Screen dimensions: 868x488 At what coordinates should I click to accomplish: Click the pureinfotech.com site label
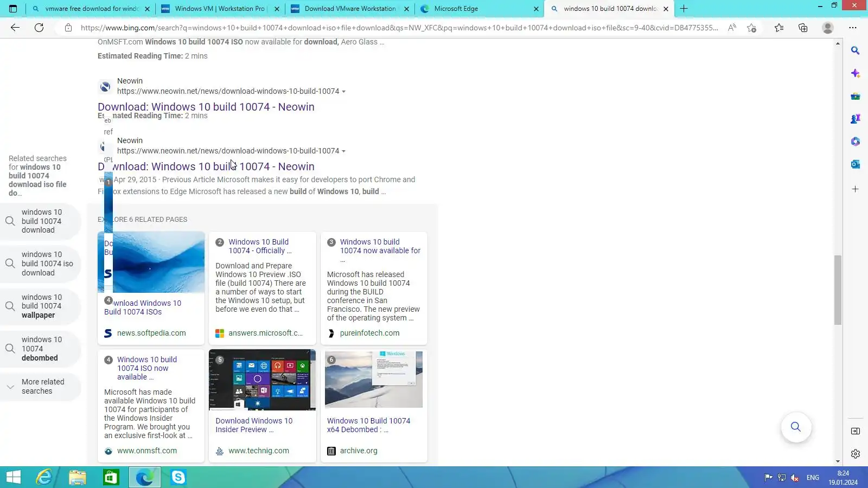click(x=369, y=333)
